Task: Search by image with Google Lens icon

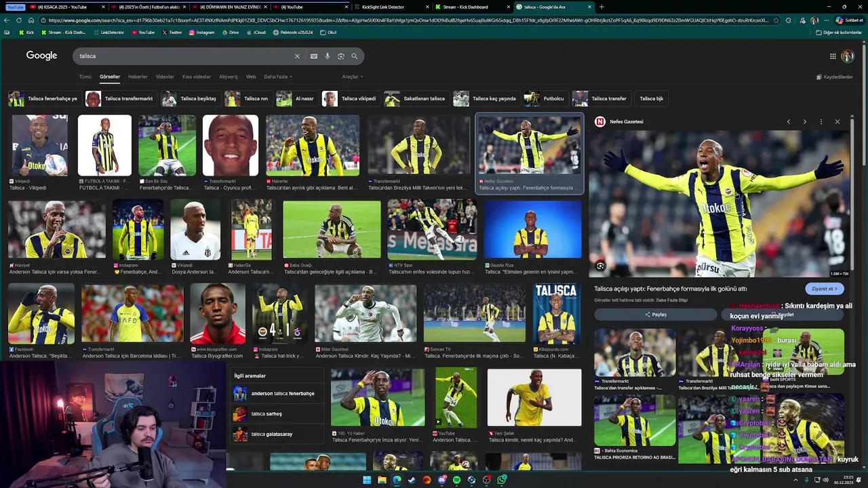Action: (x=341, y=56)
